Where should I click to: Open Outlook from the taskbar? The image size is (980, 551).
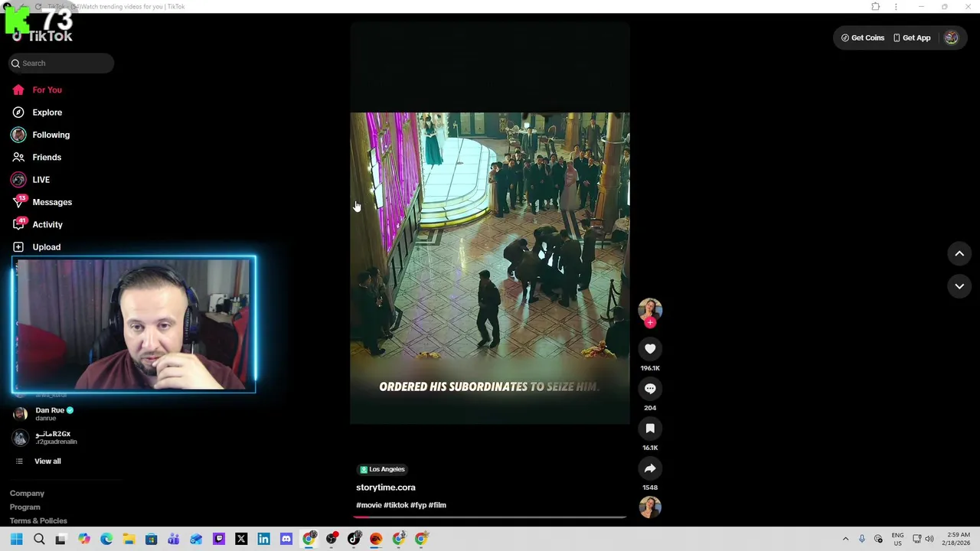[196, 540]
